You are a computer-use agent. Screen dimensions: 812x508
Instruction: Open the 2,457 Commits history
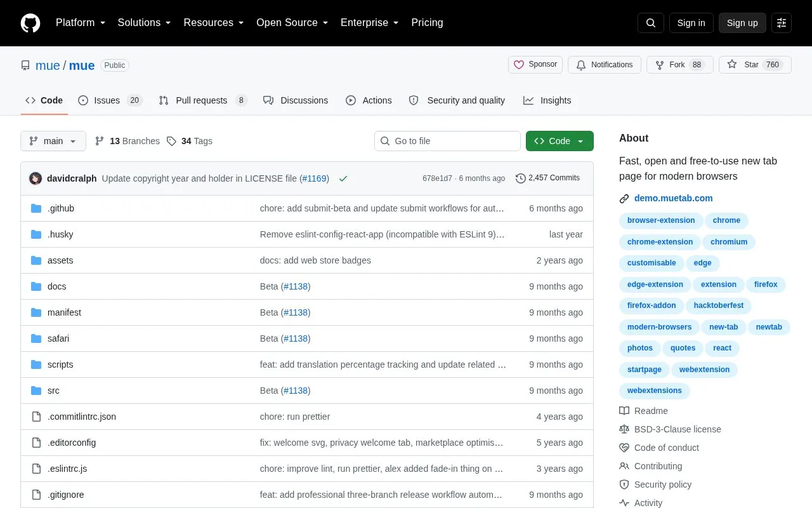point(548,178)
